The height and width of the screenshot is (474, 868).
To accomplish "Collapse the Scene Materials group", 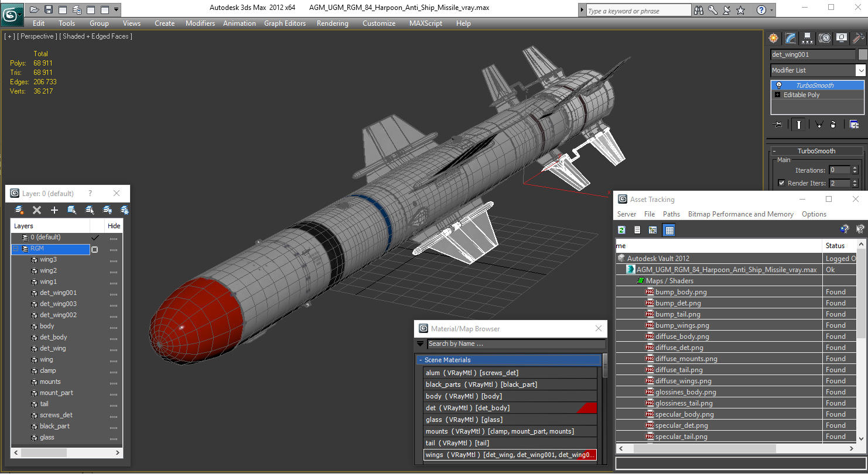I will pos(420,360).
